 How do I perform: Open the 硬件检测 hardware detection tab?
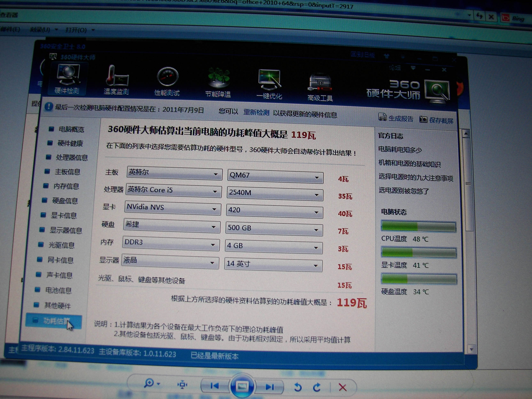[x=68, y=79]
